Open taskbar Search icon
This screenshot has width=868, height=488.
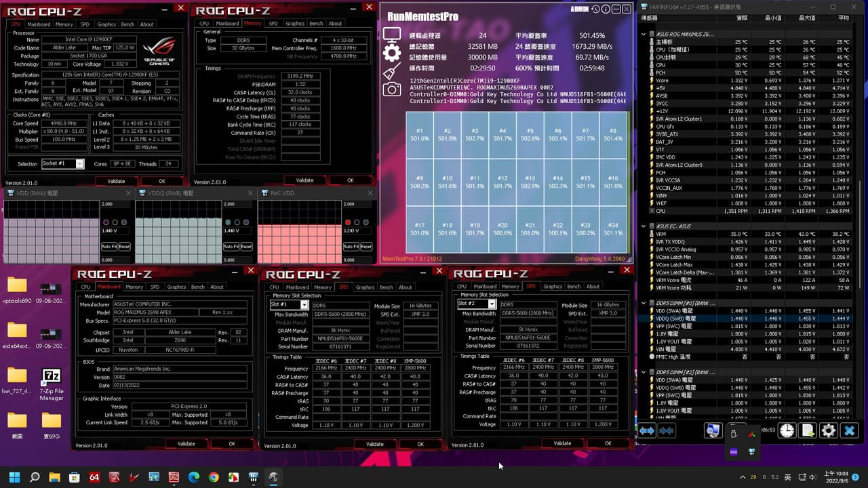click(35, 477)
